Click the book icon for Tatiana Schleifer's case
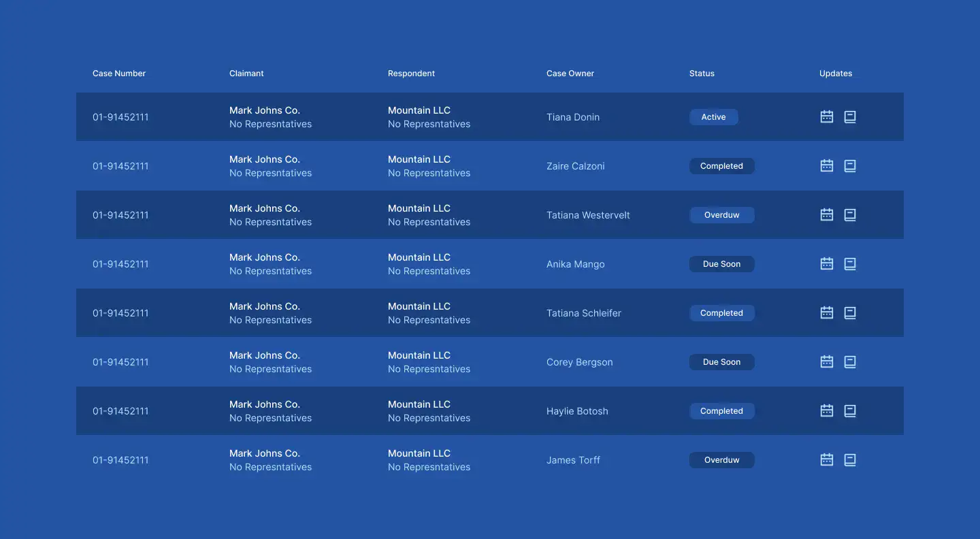This screenshot has height=539, width=980. [x=850, y=312]
